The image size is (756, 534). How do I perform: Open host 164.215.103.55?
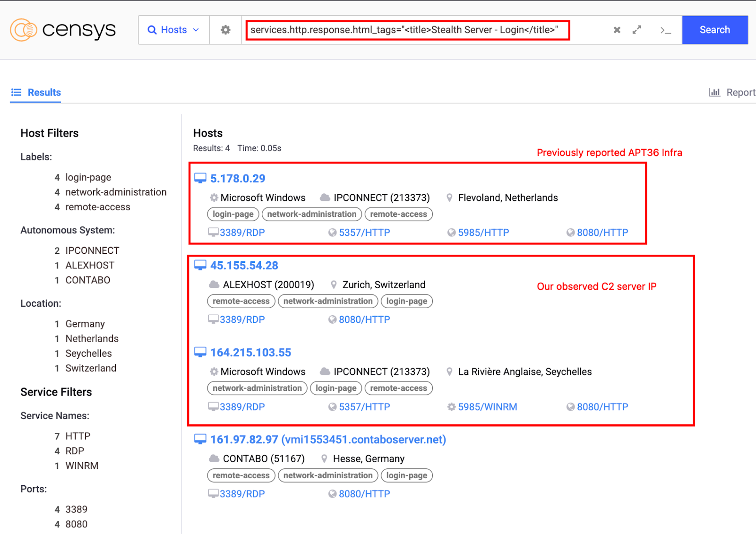coord(251,352)
